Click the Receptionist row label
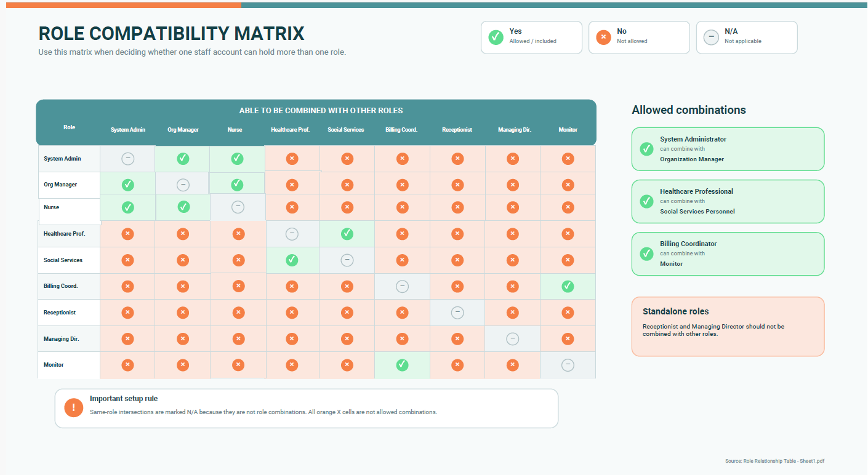Image resolution: width=868 pixels, height=475 pixels. tap(60, 313)
